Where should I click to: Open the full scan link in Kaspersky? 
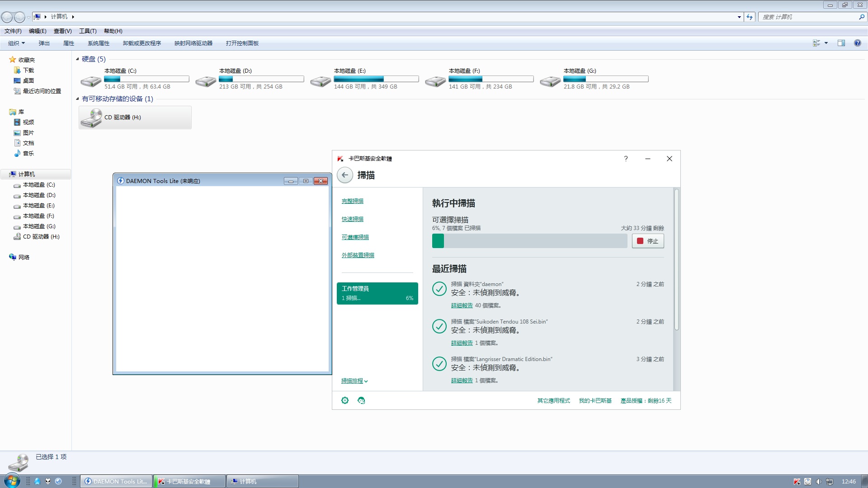(353, 201)
